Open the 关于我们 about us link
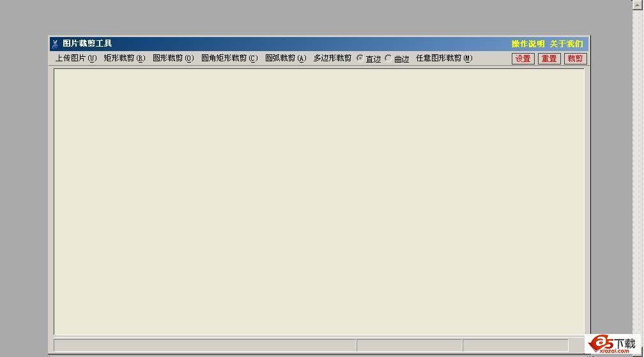Viewport: 644px width, 357px height. coord(566,44)
